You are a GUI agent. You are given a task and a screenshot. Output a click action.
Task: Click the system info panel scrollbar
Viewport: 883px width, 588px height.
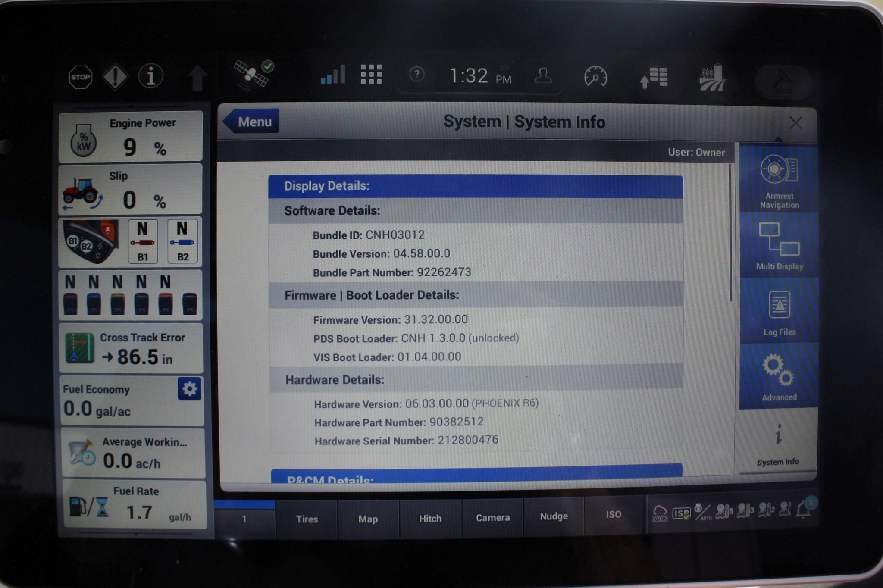(x=730, y=233)
